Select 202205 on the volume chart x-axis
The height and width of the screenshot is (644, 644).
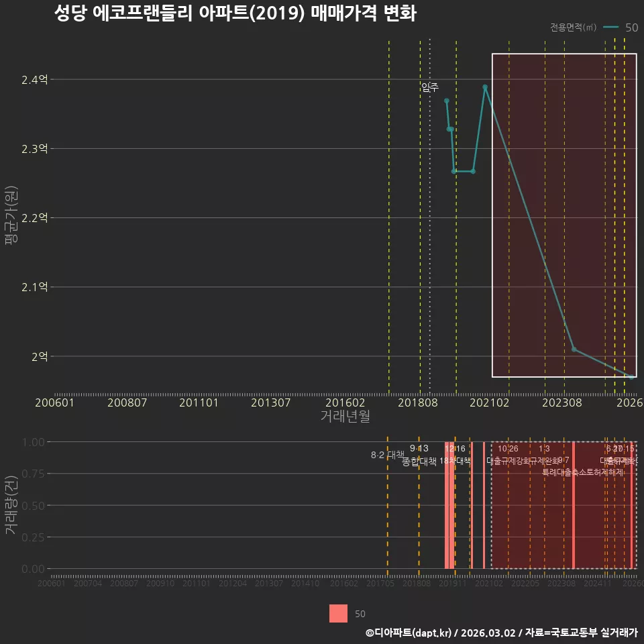point(525,583)
